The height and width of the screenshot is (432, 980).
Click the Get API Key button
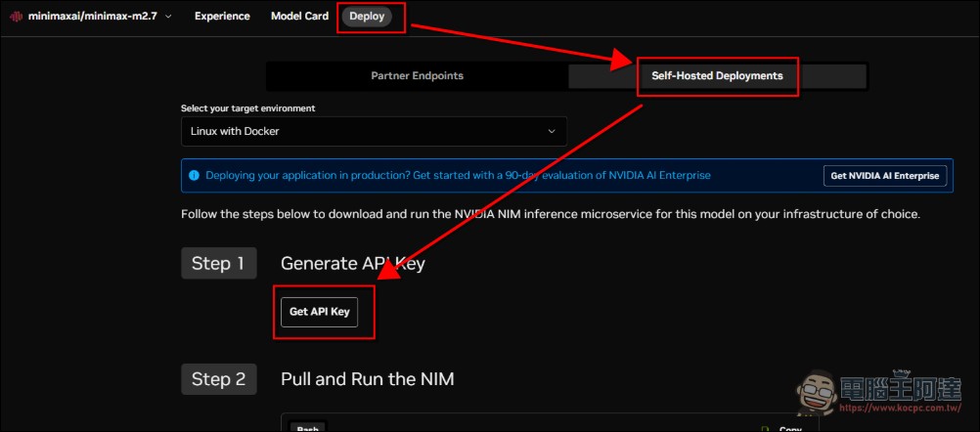click(319, 312)
